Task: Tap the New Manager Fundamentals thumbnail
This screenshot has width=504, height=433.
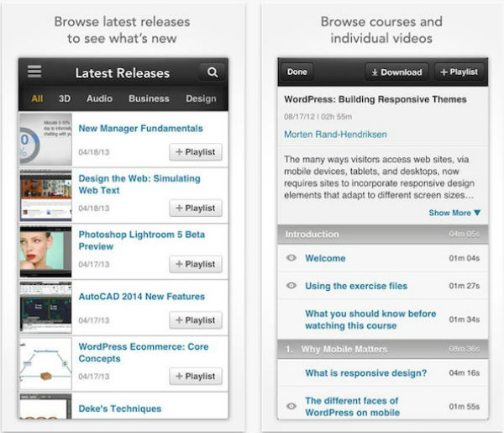Action: click(45, 139)
